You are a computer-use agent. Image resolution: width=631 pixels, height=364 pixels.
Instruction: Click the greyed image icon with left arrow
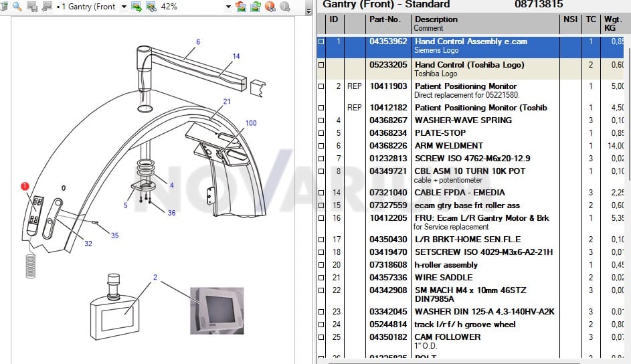click(x=47, y=6)
